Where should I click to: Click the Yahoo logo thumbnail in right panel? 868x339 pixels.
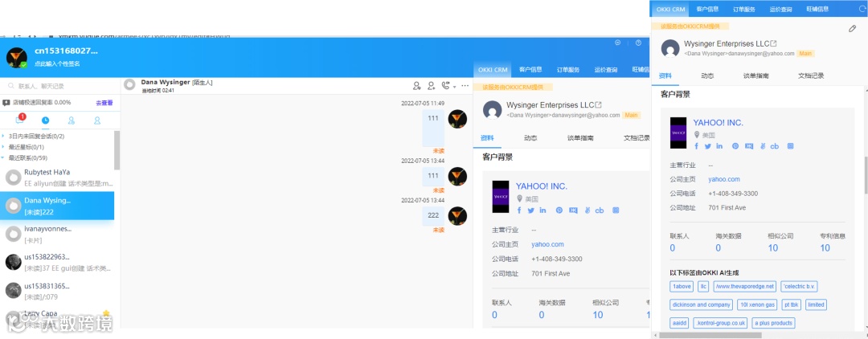pos(678,133)
